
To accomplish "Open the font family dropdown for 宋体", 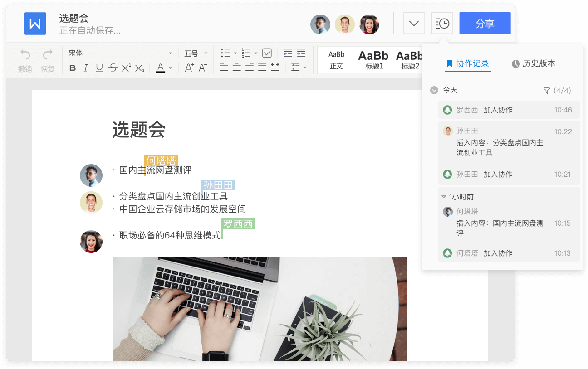I will [120, 53].
